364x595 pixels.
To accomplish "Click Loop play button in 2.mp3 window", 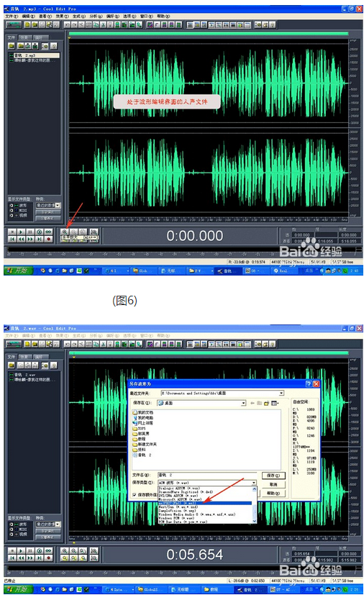I will coord(48,232).
